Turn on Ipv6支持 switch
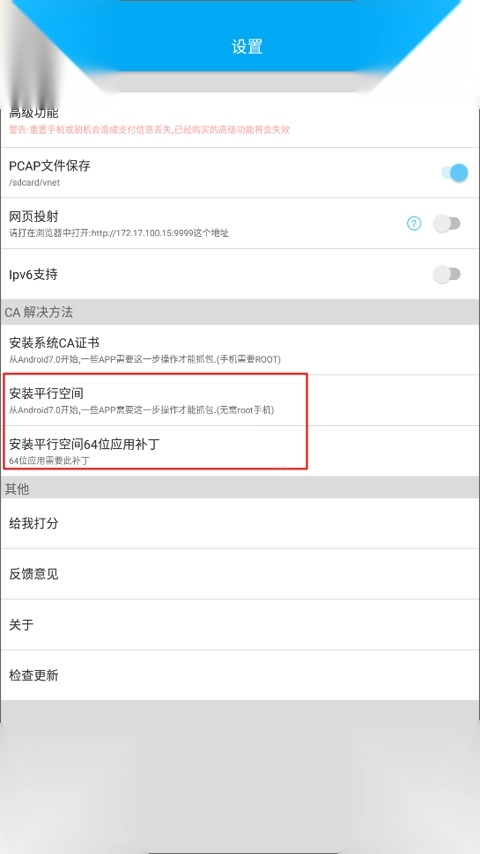The image size is (480, 854). 447,274
